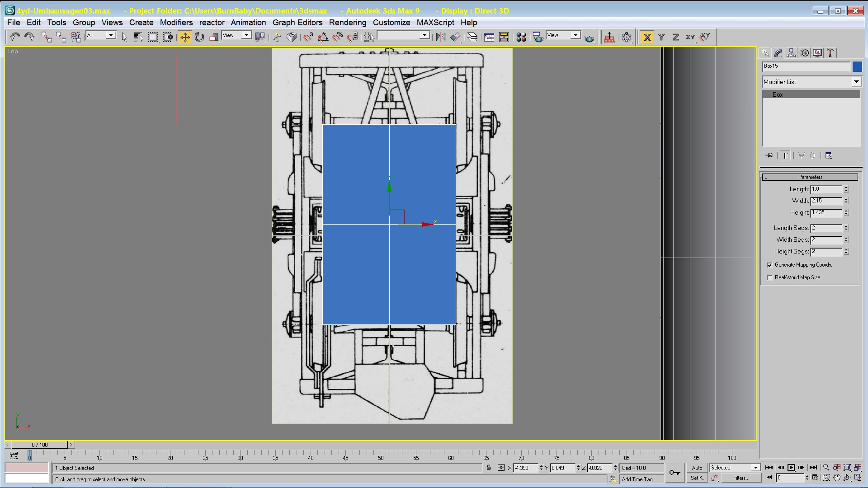Disable Generate Mapping Coords checkbox
This screenshot has width=868, height=488.
769,265
